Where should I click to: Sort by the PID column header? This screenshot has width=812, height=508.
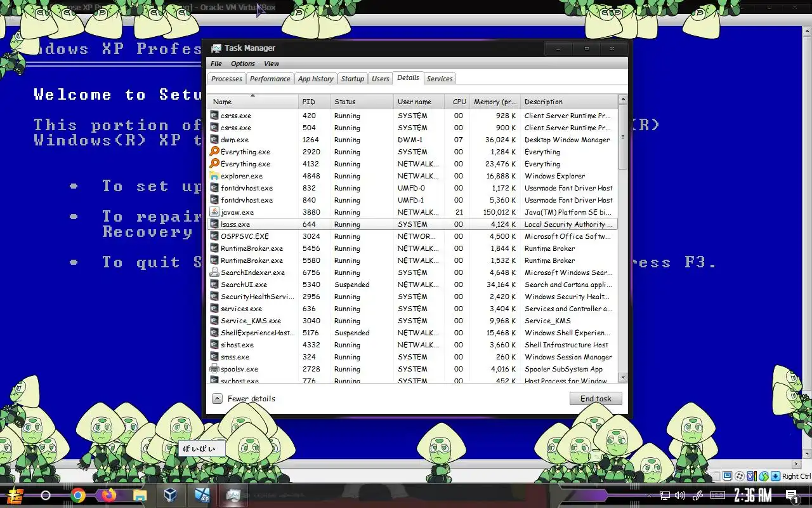(x=315, y=102)
